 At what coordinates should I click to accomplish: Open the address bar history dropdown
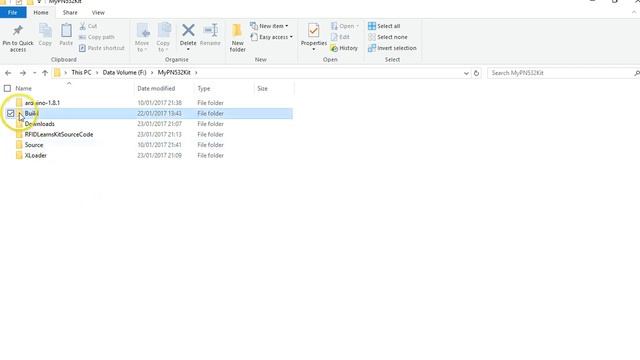[x=466, y=73]
